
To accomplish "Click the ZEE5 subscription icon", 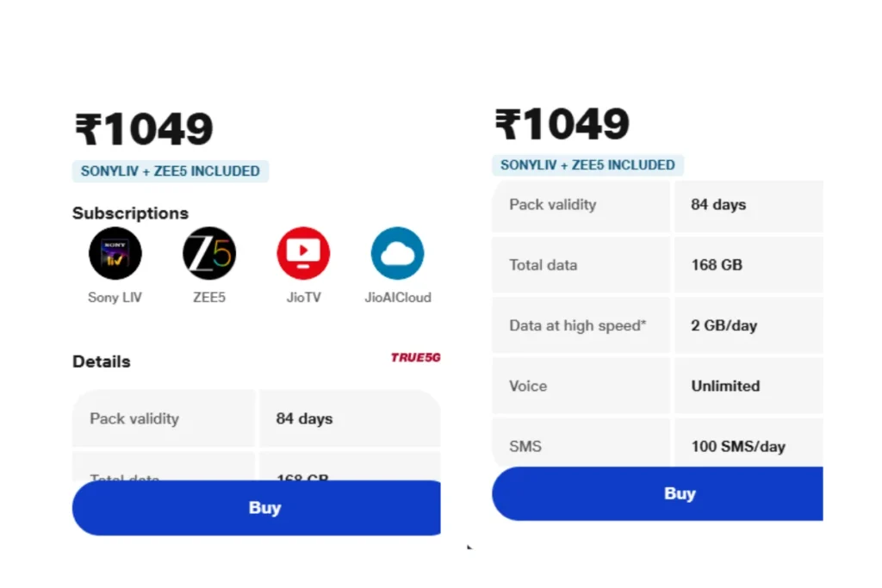I will [209, 253].
